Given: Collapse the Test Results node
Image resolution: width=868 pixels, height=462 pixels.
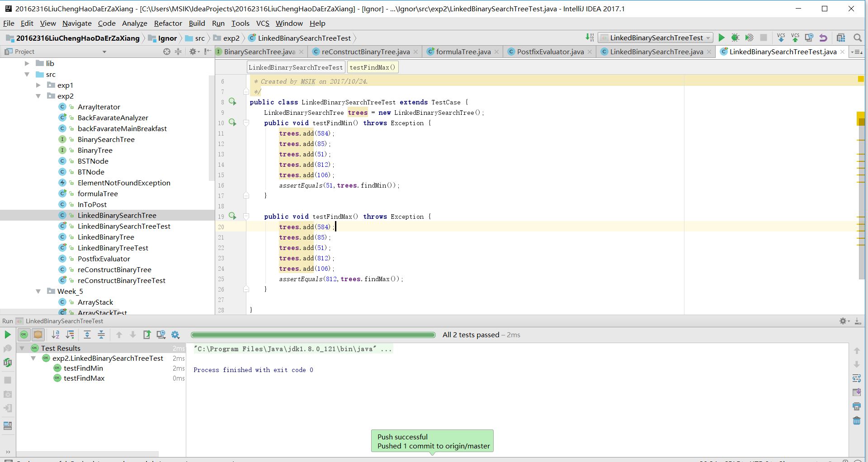Looking at the screenshot, I should click(x=22, y=348).
